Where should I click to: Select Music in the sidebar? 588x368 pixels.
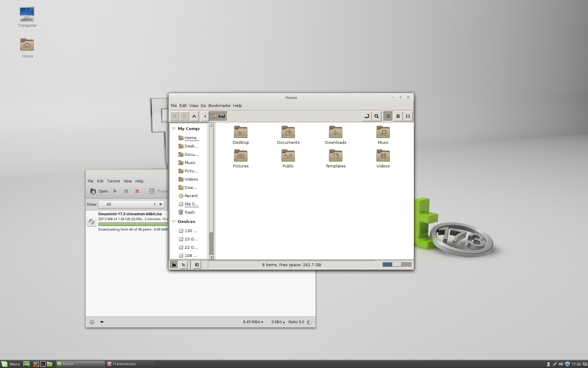(x=187, y=163)
